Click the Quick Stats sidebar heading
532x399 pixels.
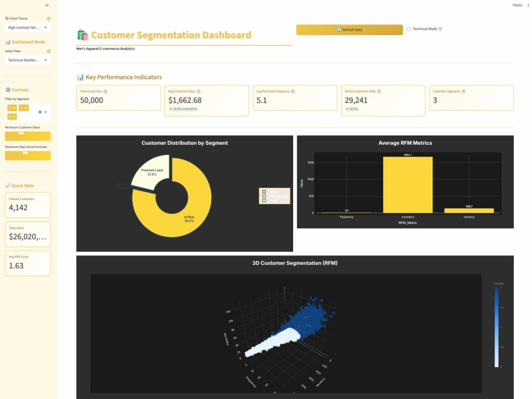23,186
